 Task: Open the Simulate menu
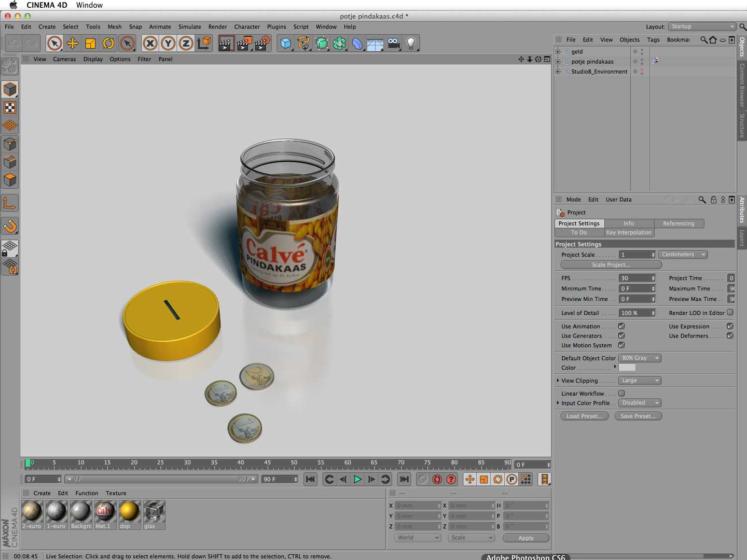pyautogui.click(x=190, y=26)
